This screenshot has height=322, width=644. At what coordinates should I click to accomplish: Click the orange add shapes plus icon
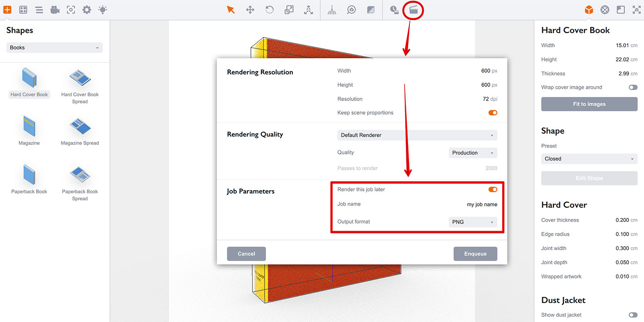click(8, 10)
